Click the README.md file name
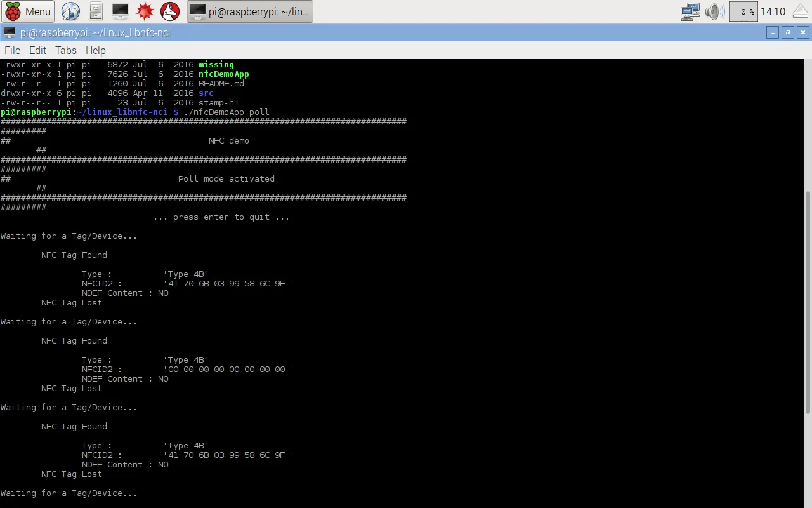 [x=221, y=83]
